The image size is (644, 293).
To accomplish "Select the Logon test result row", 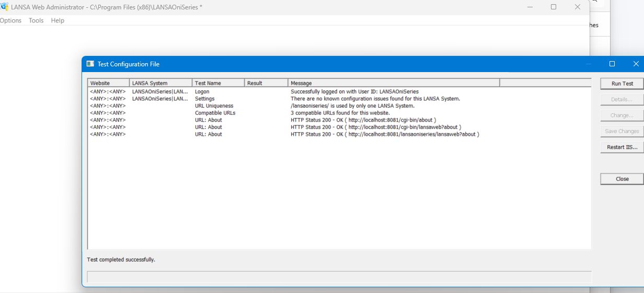I will coord(202,91).
